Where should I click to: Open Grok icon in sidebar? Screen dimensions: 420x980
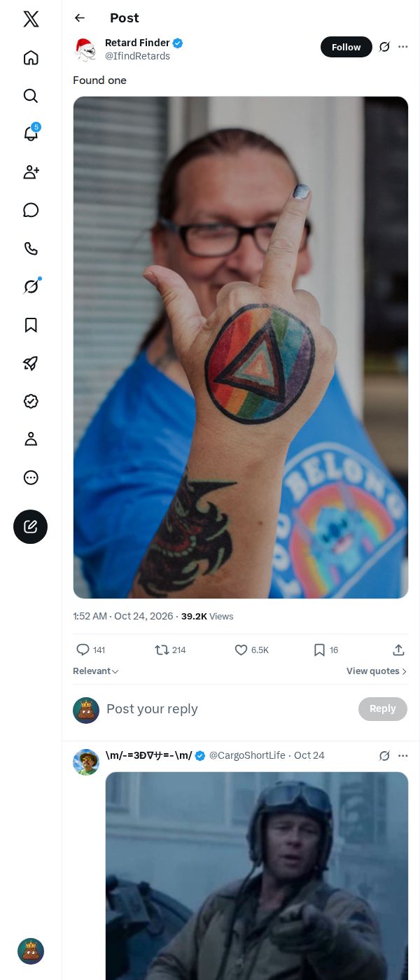[x=31, y=286]
